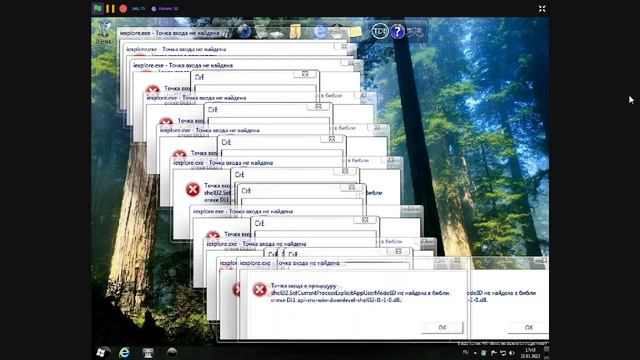
Task: Click the red error icon in front dialog
Action: tap(259, 289)
